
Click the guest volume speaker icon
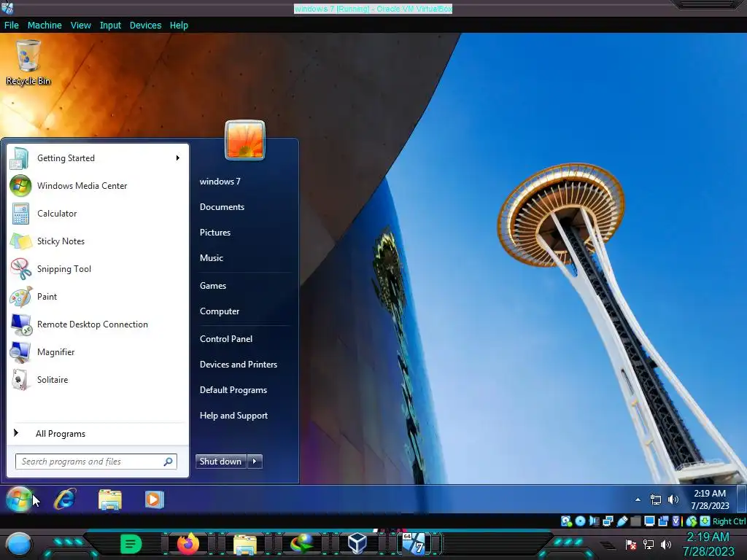(673, 499)
